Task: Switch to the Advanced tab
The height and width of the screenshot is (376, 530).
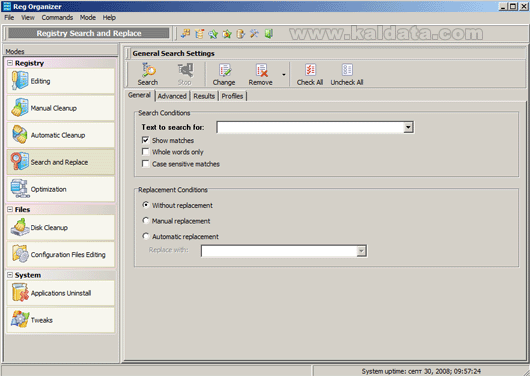Action: [172, 96]
